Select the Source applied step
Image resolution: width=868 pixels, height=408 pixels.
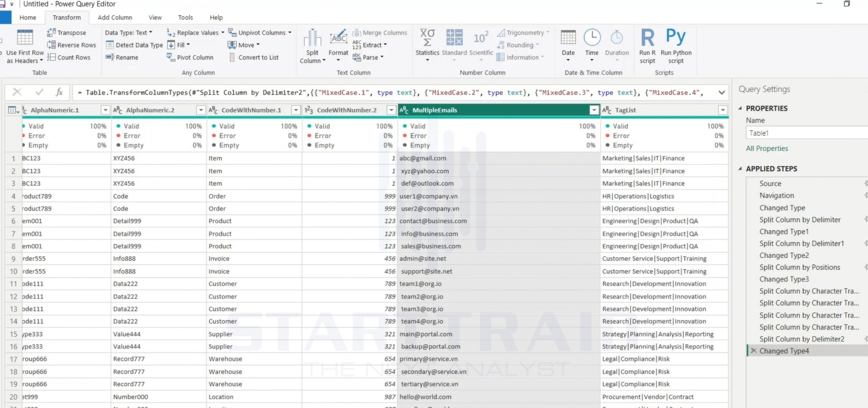coord(770,183)
